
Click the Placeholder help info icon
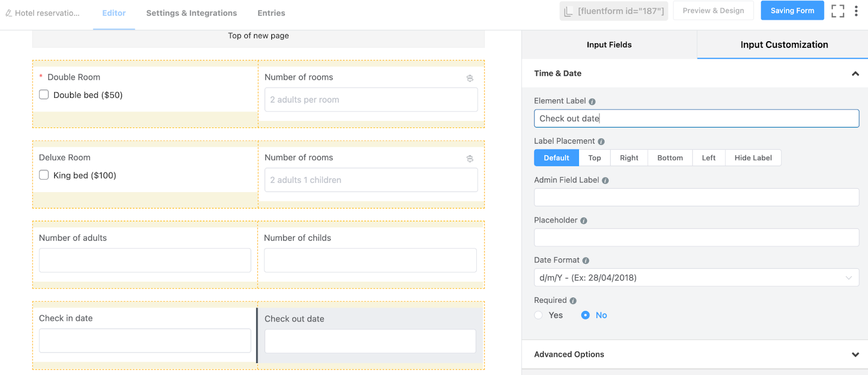[584, 221]
